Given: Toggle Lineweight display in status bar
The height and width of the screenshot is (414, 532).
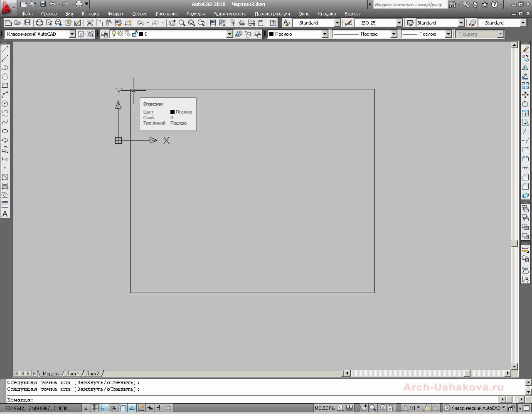Looking at the screenshot, I should pos(159,408).
